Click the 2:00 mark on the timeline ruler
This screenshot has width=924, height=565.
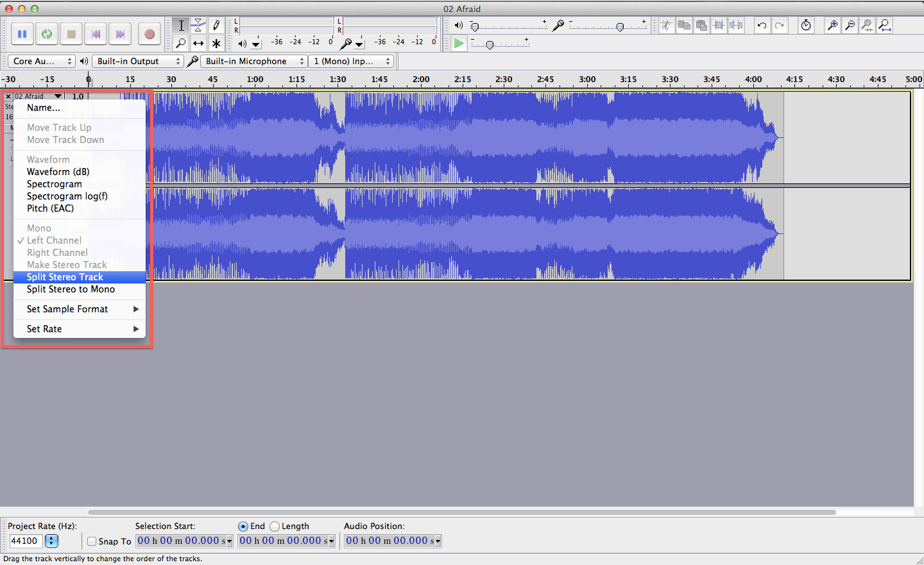click(x=421, y=80)
